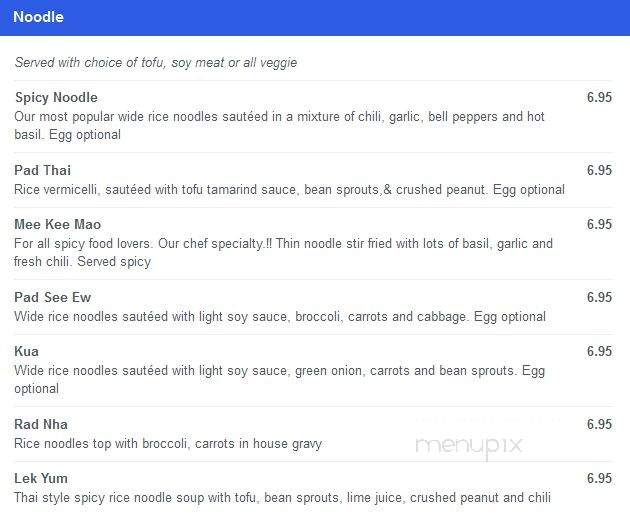Select the Mee Kee Mao price
This screenshot has height=514, width=630.
(599, 224)
